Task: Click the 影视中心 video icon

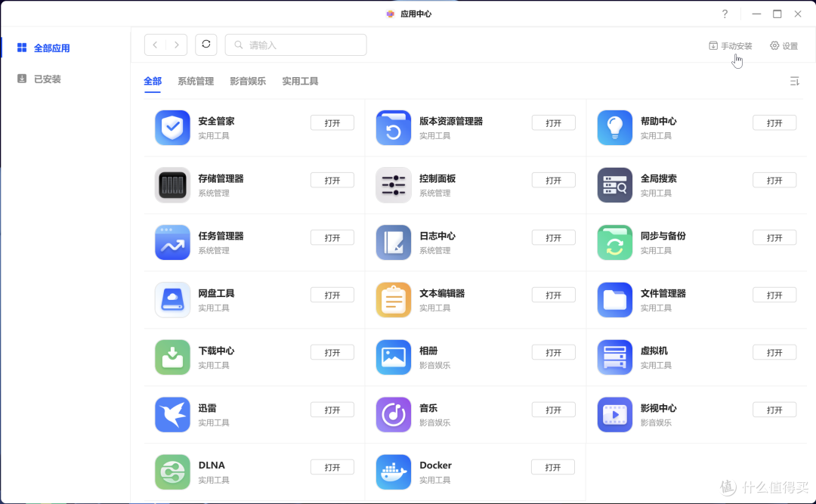Action: 614,414
